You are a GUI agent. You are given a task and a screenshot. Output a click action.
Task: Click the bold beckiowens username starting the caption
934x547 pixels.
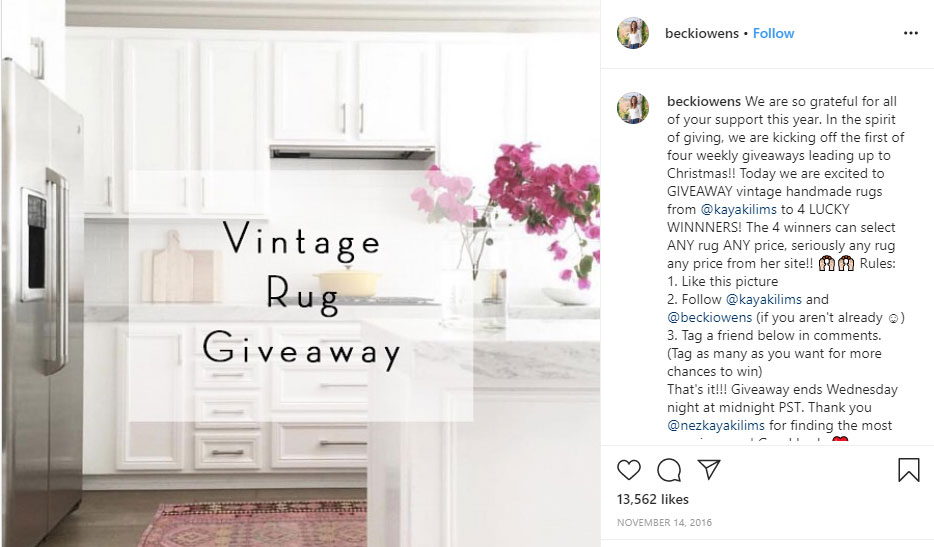703,101
